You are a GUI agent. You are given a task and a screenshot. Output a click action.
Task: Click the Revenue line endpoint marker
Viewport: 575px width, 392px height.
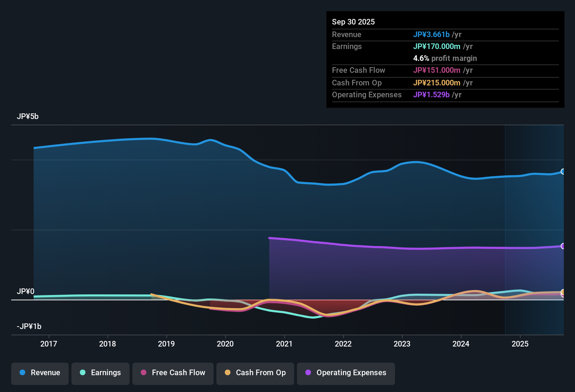(x=563, y=171)
